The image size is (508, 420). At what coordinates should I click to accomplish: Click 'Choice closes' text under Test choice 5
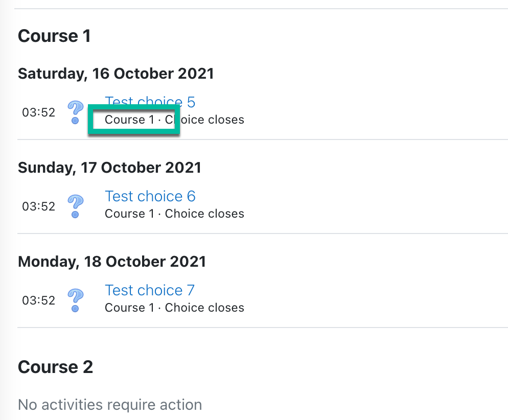click(204, 120)
